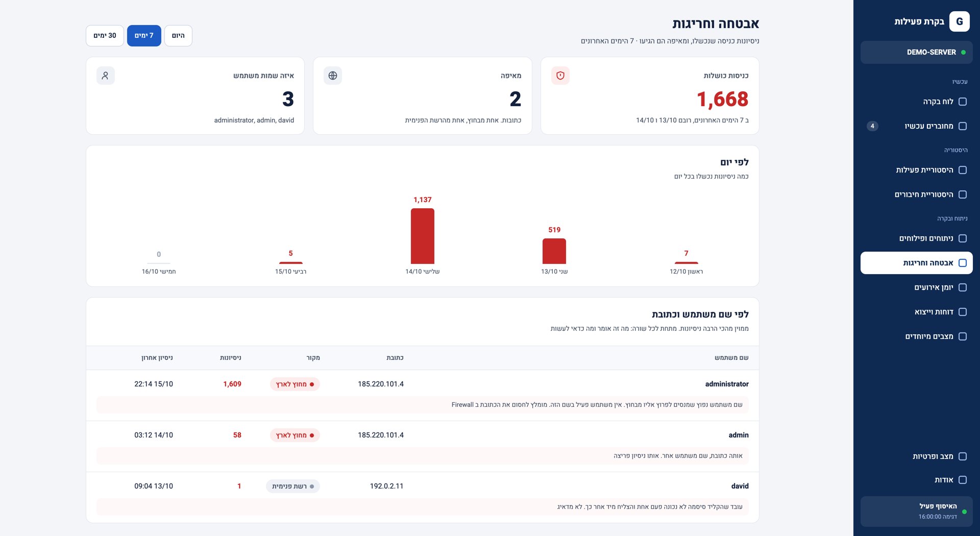Click the 1,609 attempts value

click(x=232, y=384)
